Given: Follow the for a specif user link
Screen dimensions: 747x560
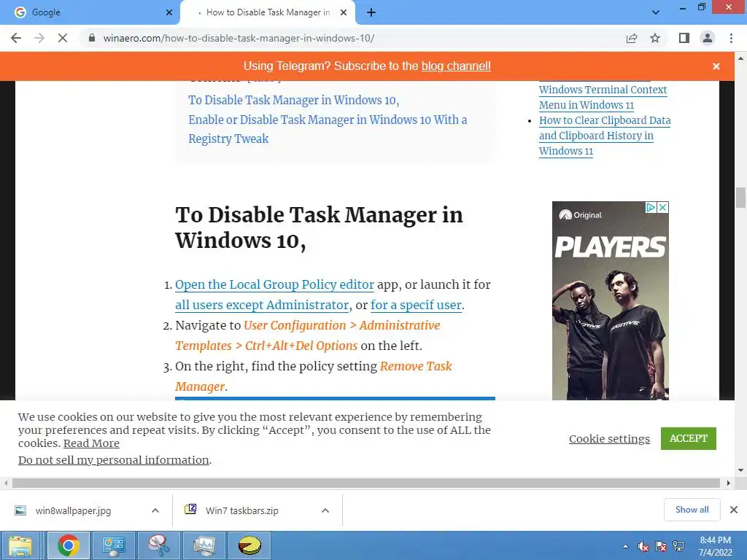Looking at the screenshot, I should tap(416, 305).
